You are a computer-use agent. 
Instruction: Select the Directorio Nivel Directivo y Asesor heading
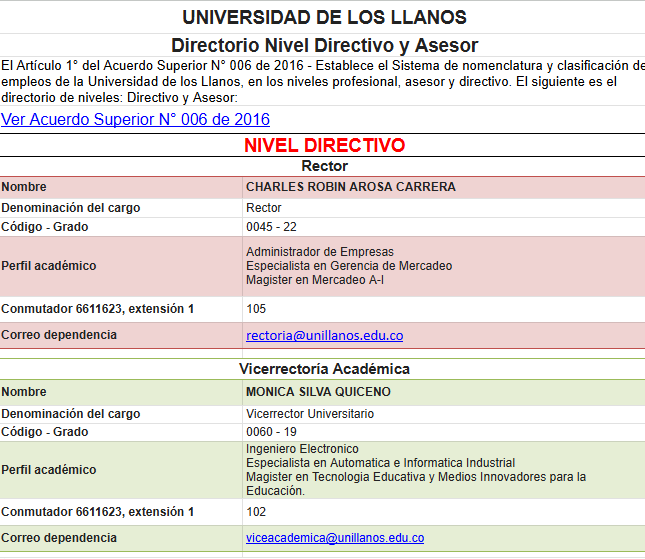(324, 45)
